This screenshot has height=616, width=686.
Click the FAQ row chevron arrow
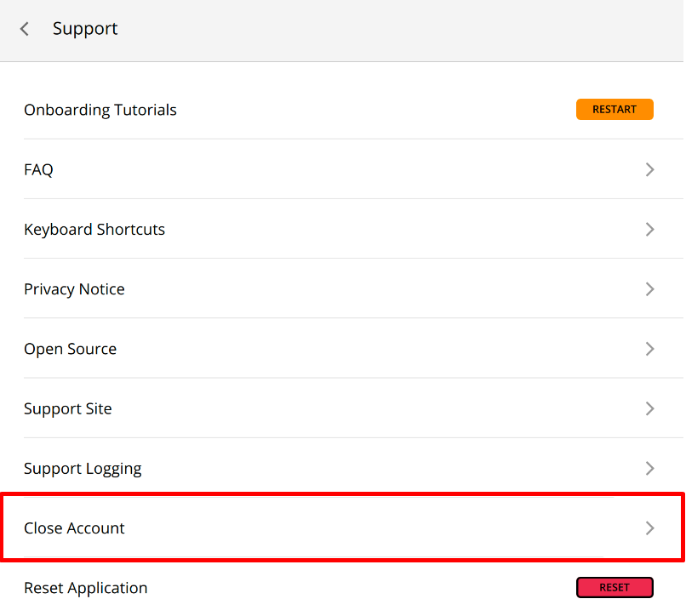click(x=649, y=170)
